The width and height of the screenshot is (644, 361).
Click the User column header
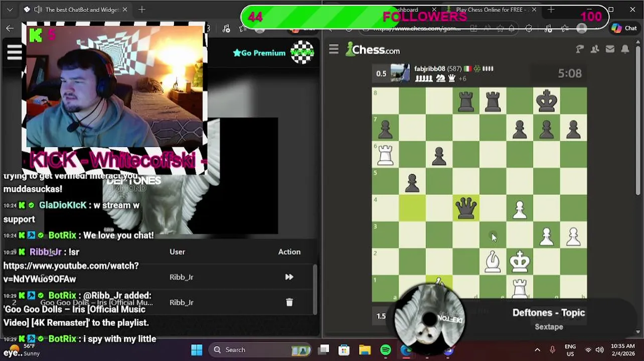(x=177, y=252)
